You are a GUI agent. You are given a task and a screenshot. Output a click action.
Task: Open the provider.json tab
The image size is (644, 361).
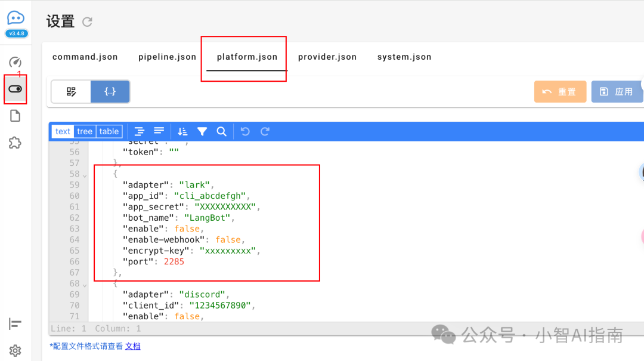(327, 57)
